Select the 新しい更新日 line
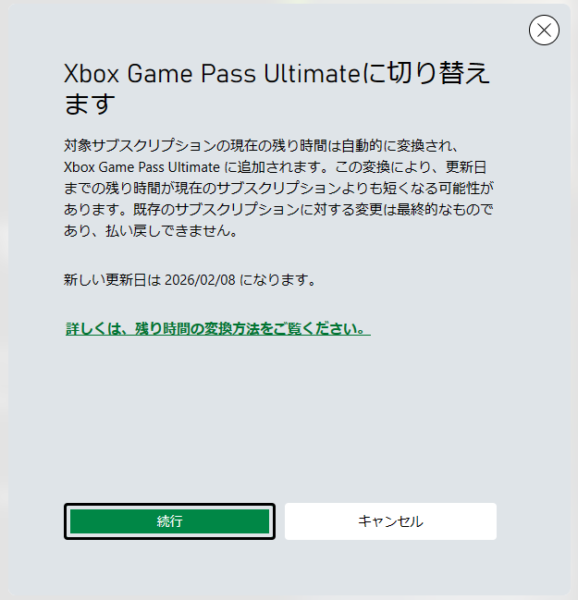The height and width of the screenshot is (600, 578). tap(190, 280)
